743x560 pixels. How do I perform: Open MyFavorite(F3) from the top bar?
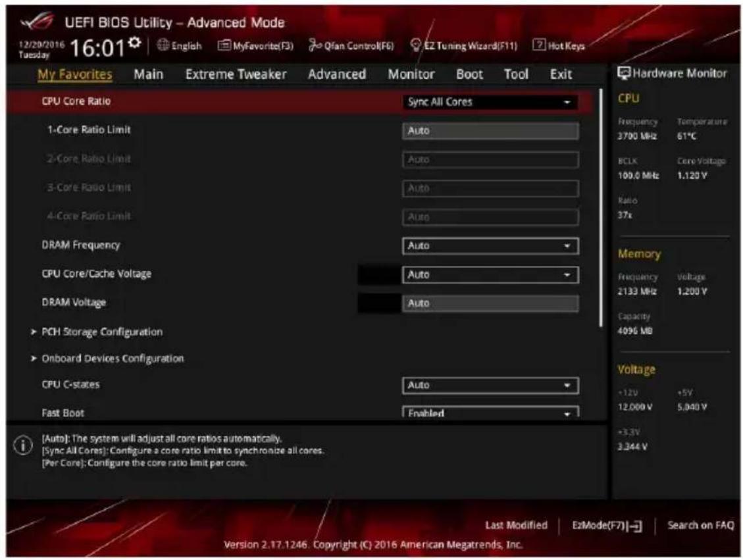[x=255, y=45]
